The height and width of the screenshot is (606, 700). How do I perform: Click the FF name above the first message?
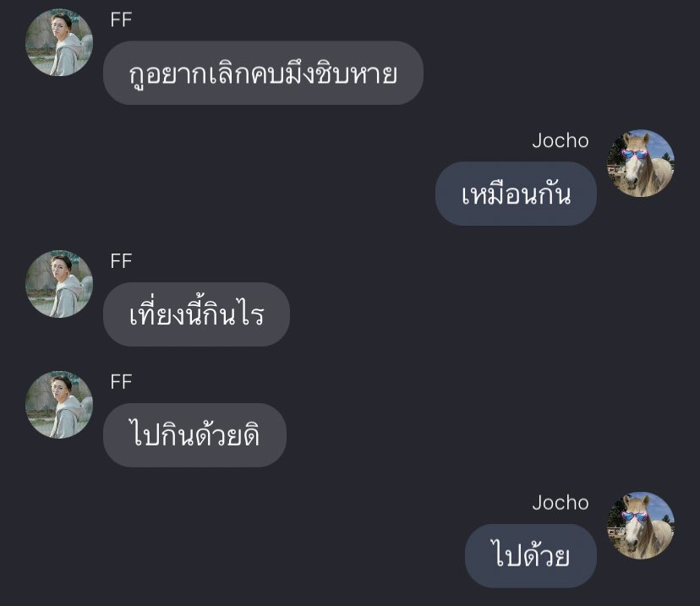(121, 20)
